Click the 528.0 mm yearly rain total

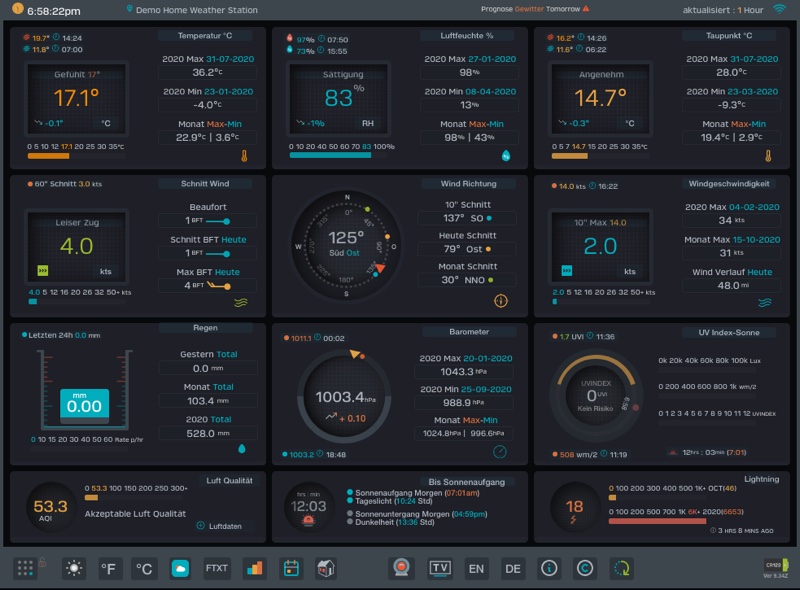tap(208, 433)
